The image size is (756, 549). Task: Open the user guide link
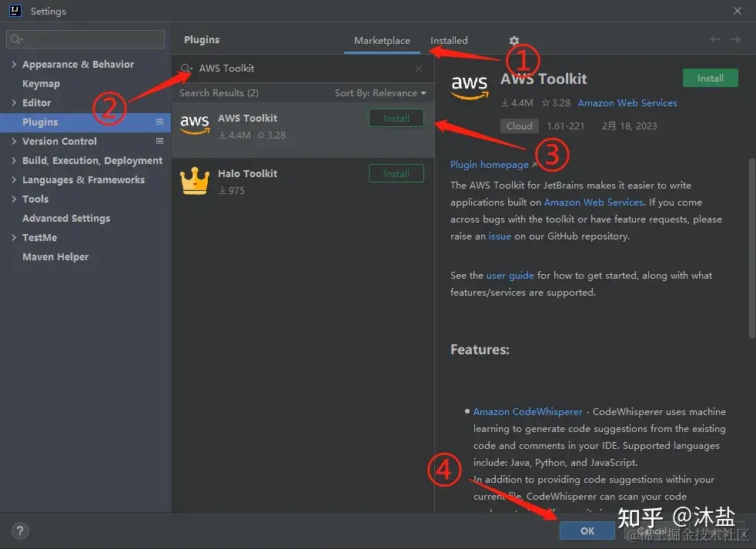(510, 276)
